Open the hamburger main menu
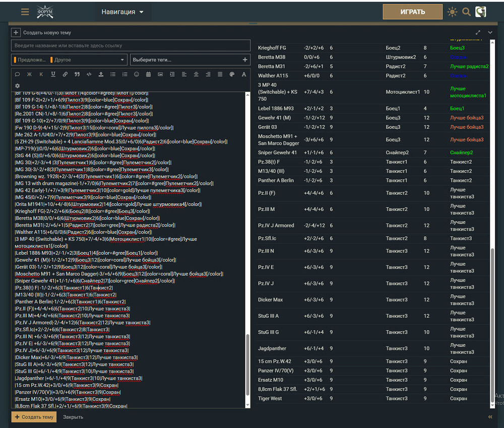504x428 pixels. (25, 12)
